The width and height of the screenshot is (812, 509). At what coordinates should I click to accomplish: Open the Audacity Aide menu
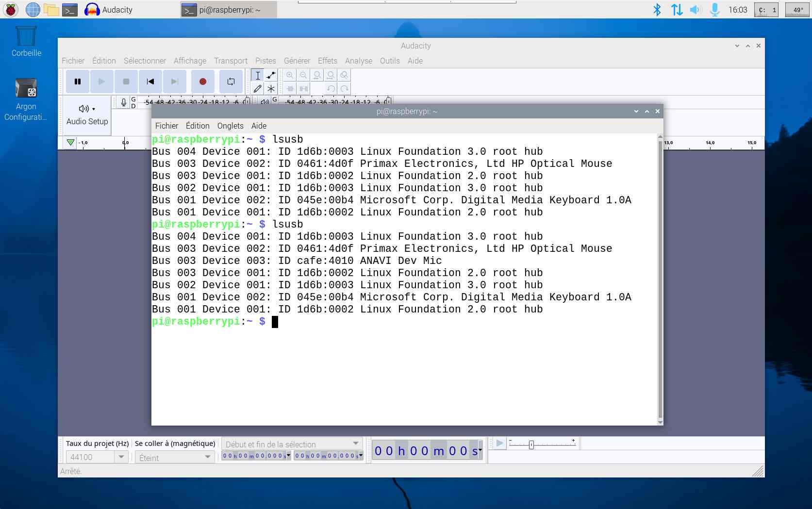[x=415, y=61]
